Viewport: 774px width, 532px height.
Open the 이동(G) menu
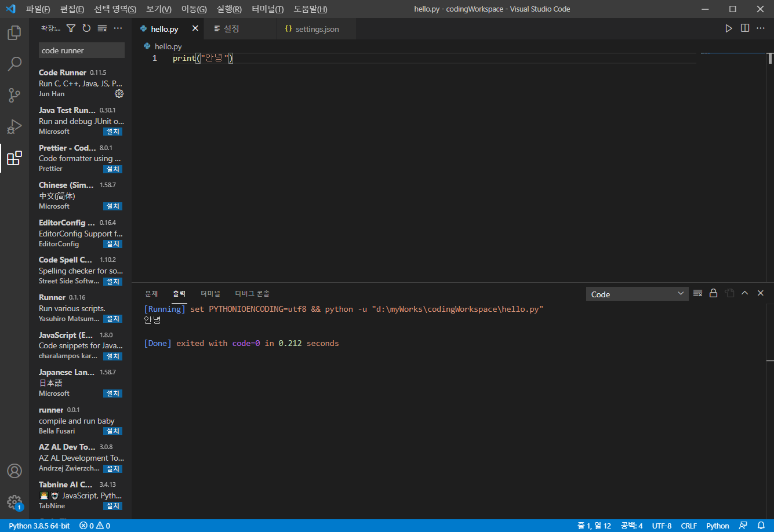point(194,9)
